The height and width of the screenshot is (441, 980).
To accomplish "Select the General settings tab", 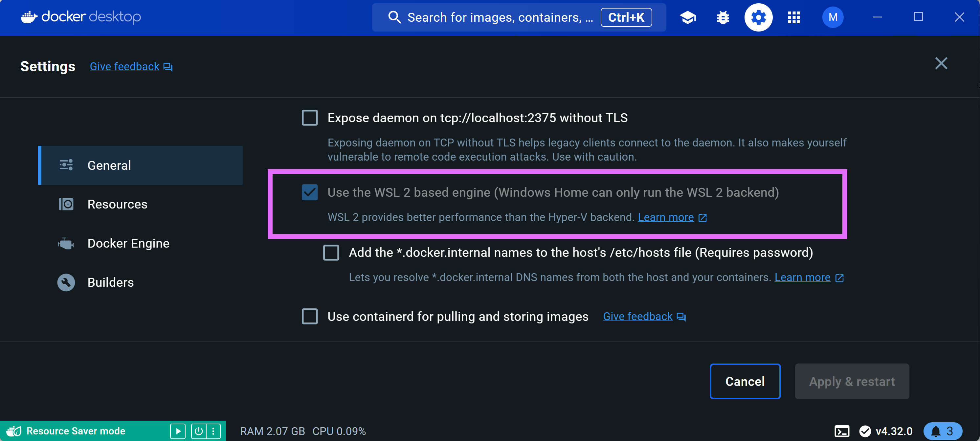I will [140, 165].
